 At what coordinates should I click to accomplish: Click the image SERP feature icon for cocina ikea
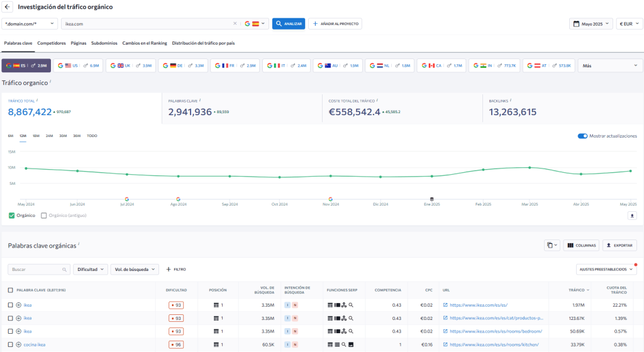pos(351,344)
